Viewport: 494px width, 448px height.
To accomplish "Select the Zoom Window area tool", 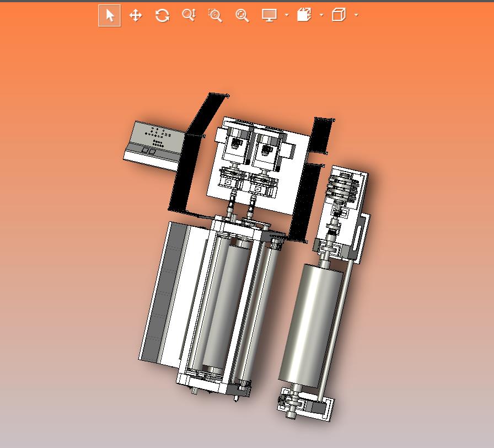I will [x=216, y=15].
